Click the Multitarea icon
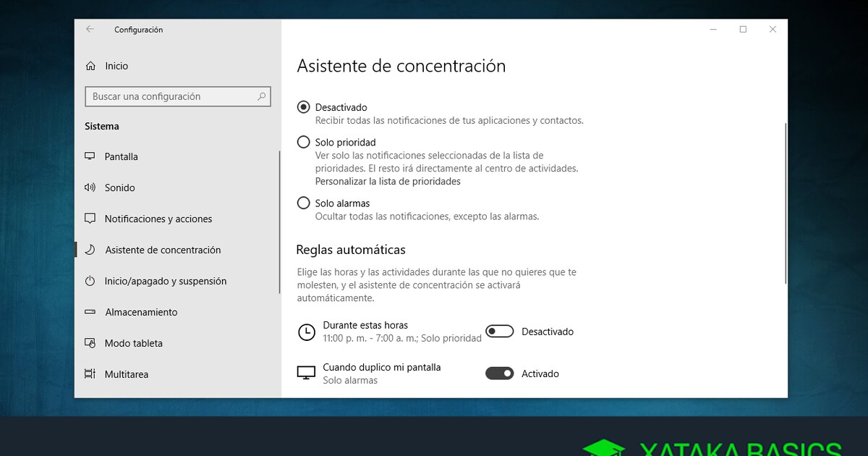 (x=90, y=374)
